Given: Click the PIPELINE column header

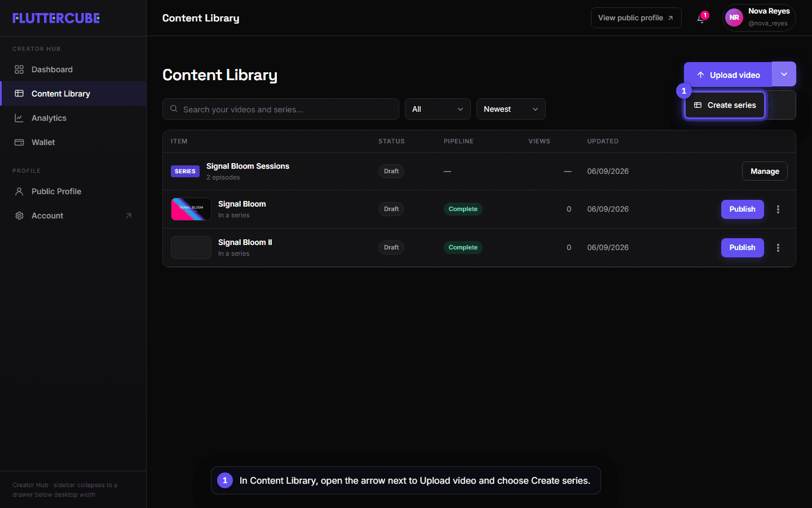Looking at the screenshot, I should coord(458,141).
